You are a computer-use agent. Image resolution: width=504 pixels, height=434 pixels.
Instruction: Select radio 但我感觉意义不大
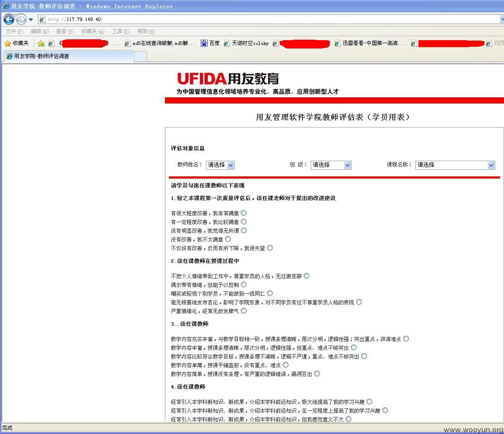pos(348,419)
